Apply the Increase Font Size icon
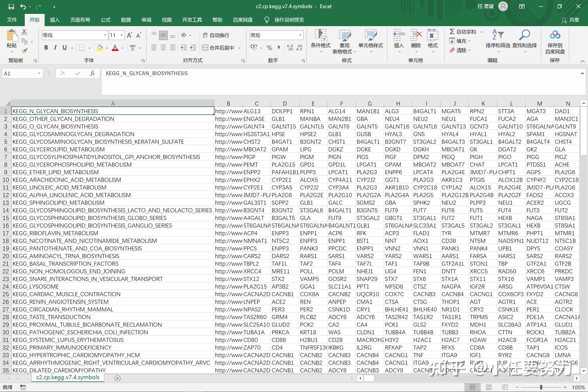Screen dimensions: 588x392 (x=130, y=35)
